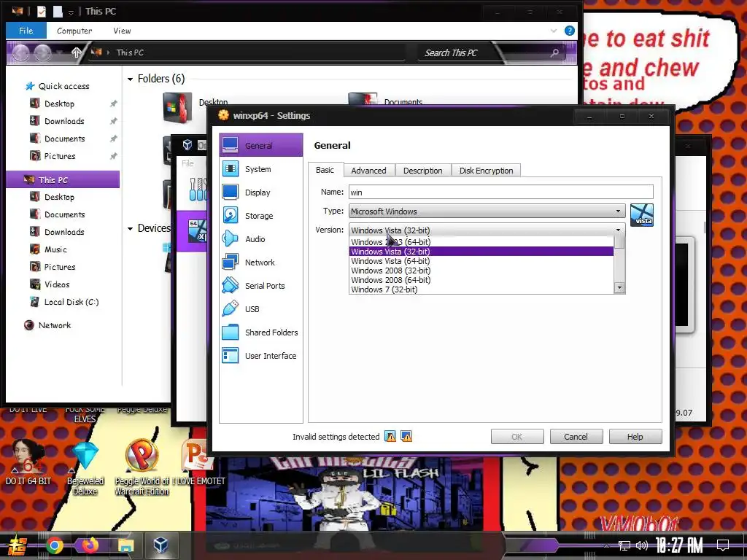Switch to the Basic tab

click(x=325, y=170)
